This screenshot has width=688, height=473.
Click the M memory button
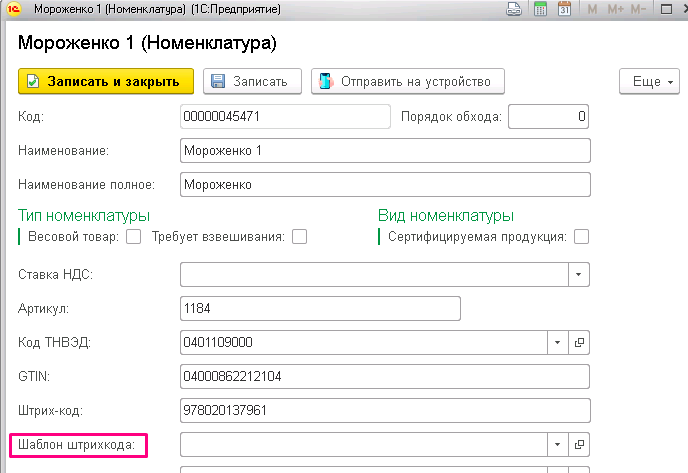[593, 11]
